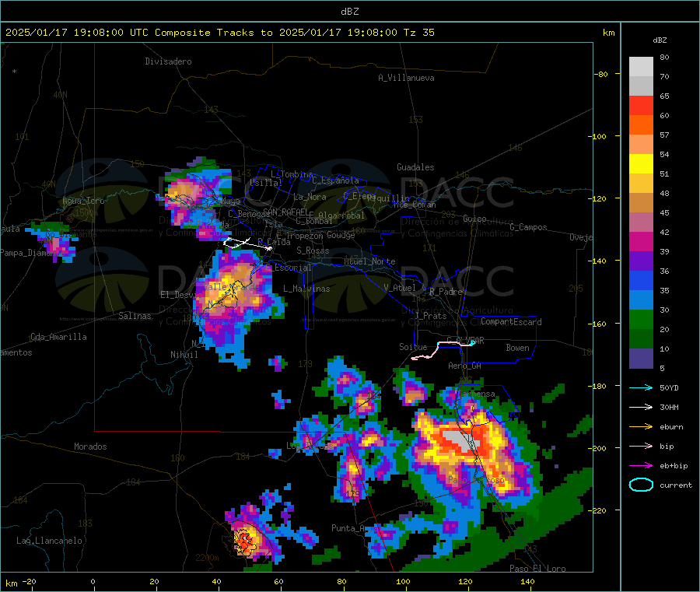Click the gray core of the strongest storm cell
Viewport: 700px width, 592px height.
(x=460, y=441)
